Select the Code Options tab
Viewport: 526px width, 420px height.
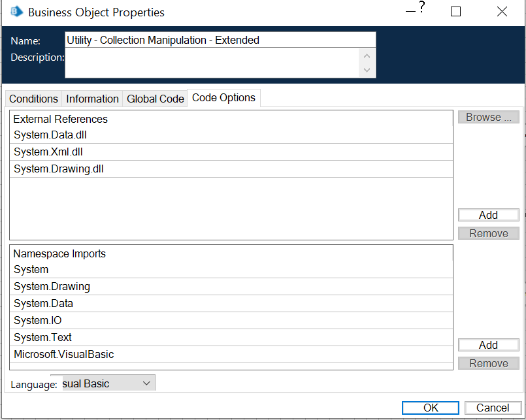[223, 98]
